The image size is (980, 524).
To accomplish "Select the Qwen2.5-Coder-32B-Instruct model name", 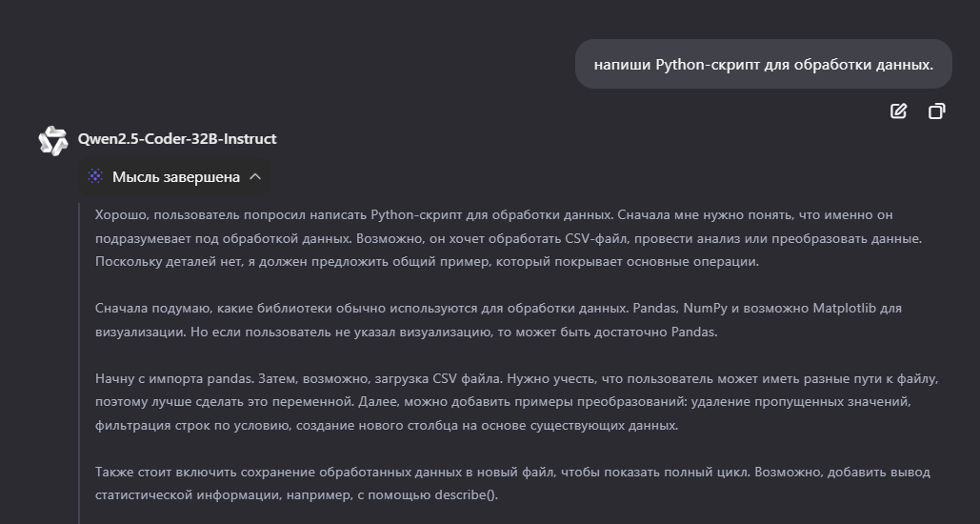I will click(177, 139).
